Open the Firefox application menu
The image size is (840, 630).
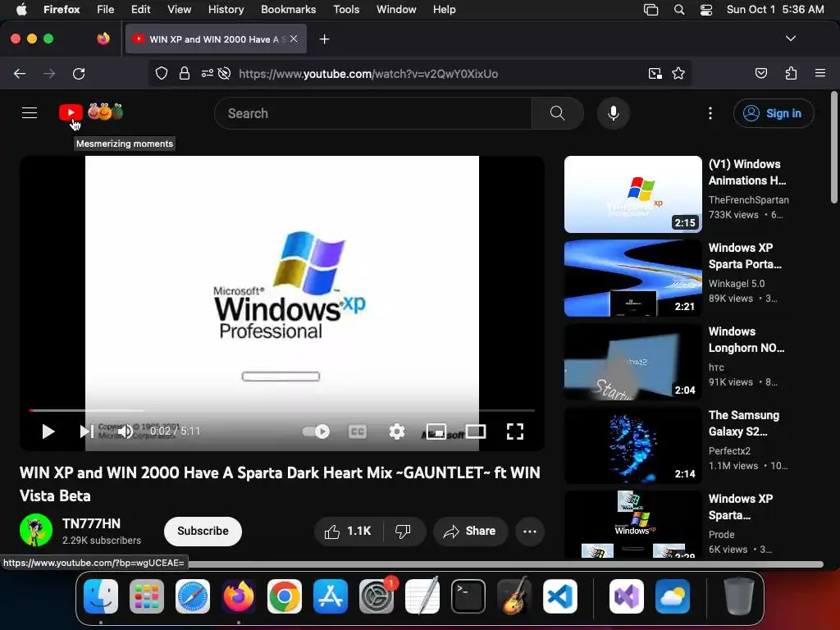tap(819, 73)
